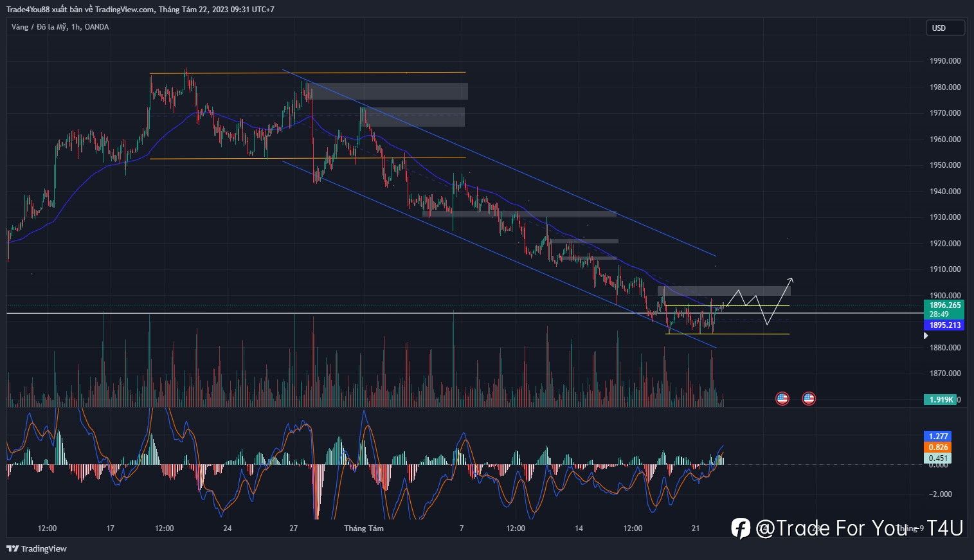Click the 1880.000 price scale label
The image size is (974, 560).
point(945,348)
